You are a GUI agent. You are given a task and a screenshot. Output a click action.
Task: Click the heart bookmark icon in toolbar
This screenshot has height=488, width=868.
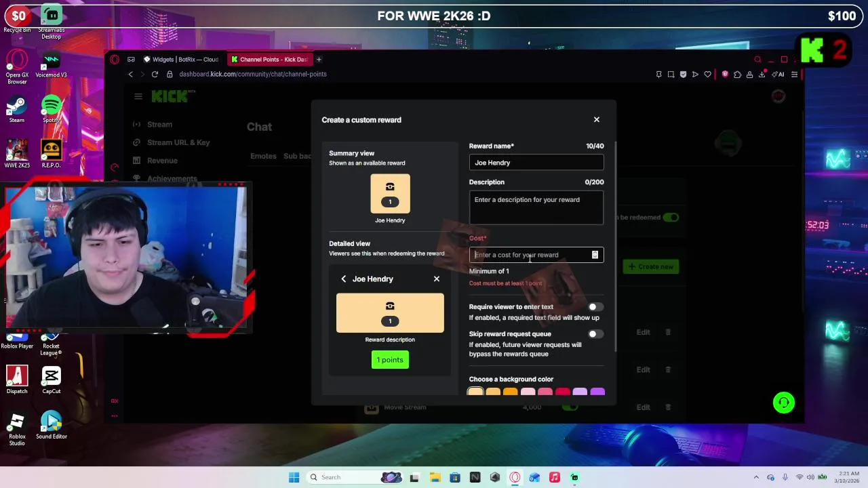[707, 75]
